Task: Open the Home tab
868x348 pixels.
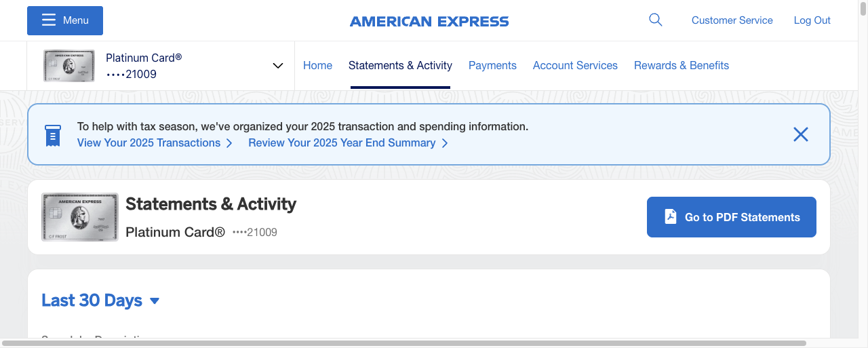Action: (317, 66)
